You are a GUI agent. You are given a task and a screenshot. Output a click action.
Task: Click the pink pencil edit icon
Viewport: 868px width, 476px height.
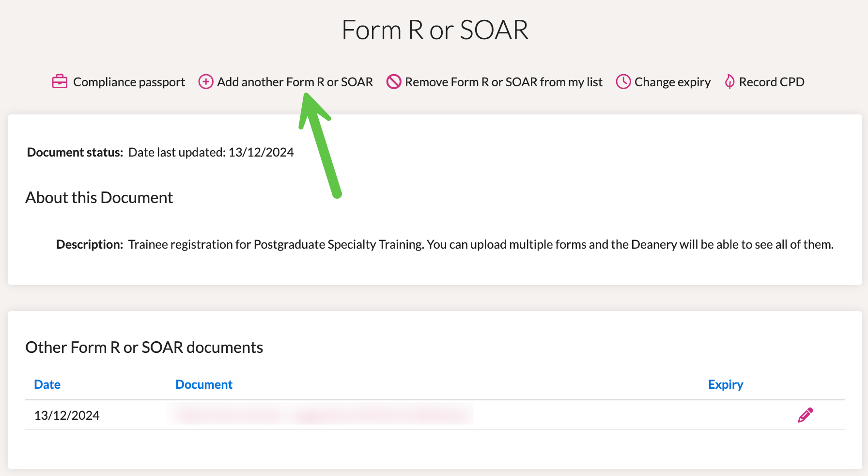(806, 415)
